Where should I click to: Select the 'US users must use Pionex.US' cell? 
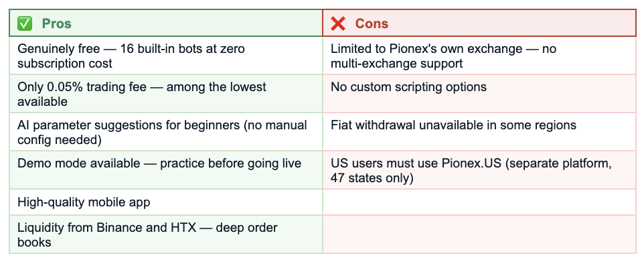pyautogui.click(x=479, y=170)
